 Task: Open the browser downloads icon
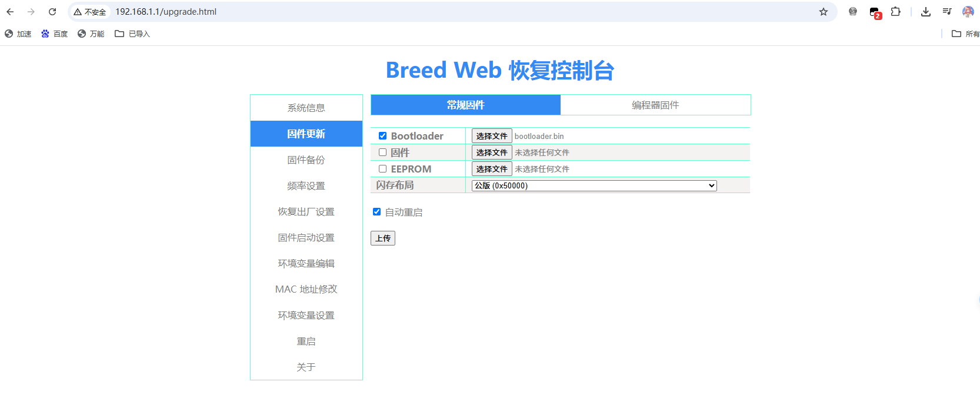[x=926, y=12]
